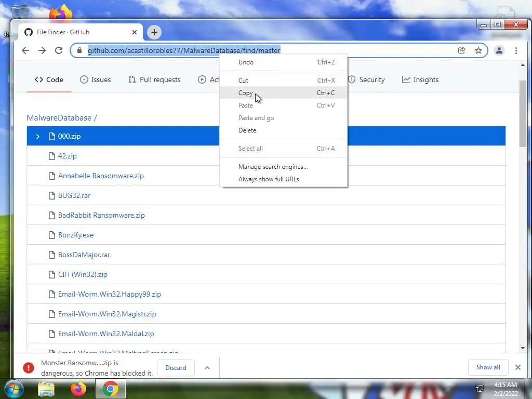
Task: Open the Issues tab
Action: point(96,79)
